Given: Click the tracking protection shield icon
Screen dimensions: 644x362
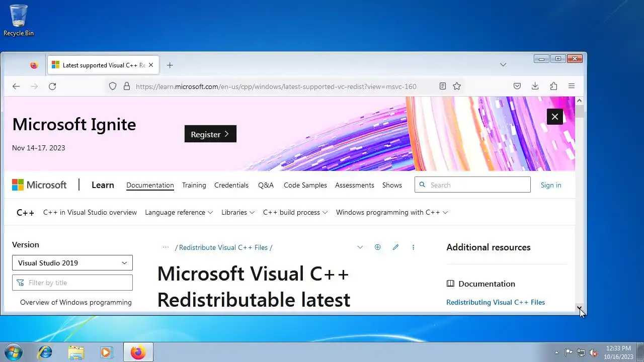Looking at the screenshot, I should (x=113, y=86).
